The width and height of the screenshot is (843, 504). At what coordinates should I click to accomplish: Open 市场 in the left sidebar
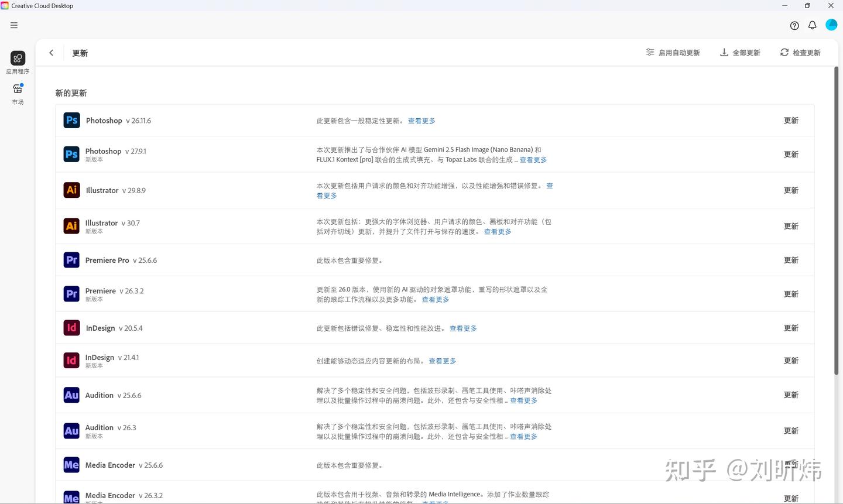click(18, 94)
